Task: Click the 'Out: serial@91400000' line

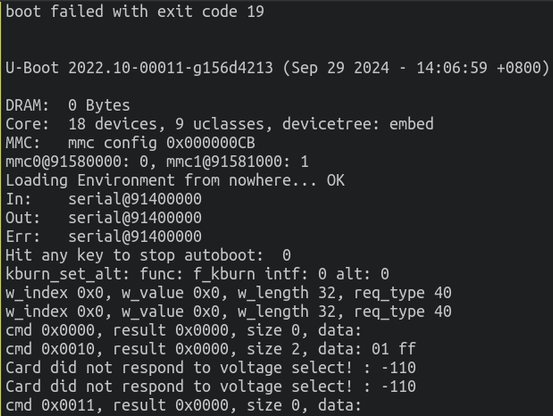Action: click(103, 218)
